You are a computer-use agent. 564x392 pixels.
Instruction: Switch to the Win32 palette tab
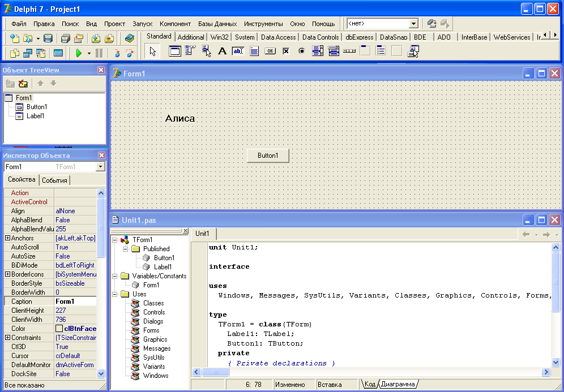219,37
